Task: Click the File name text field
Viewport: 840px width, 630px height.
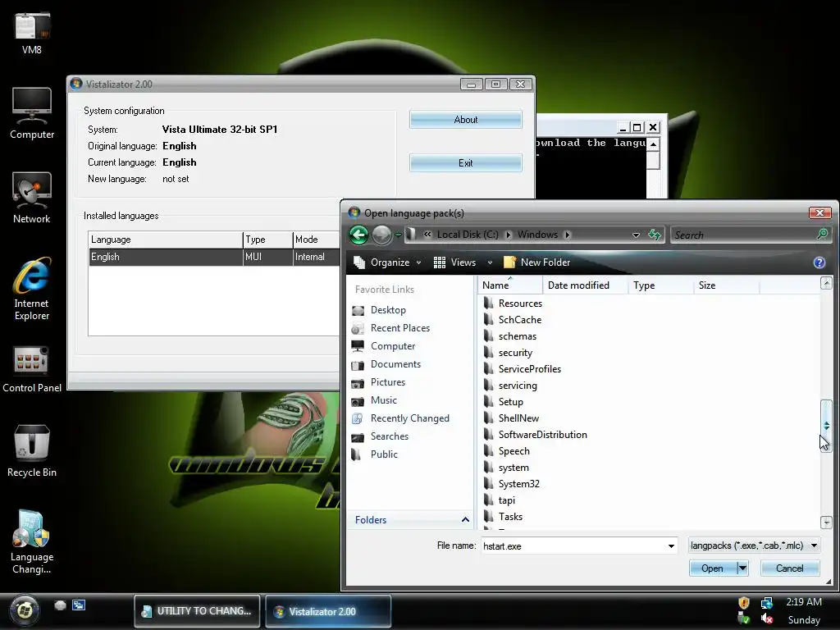Action: [x=573, y=546]
